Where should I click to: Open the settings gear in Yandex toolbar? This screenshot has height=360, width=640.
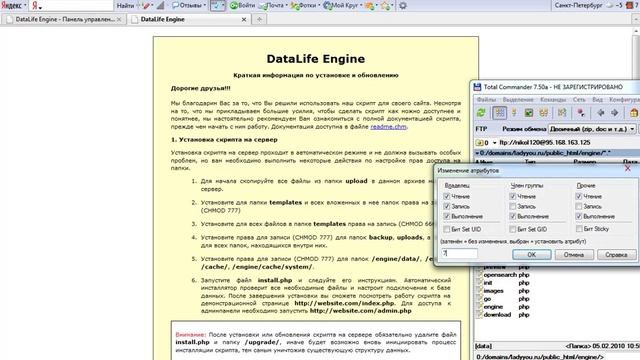[403, 6]
